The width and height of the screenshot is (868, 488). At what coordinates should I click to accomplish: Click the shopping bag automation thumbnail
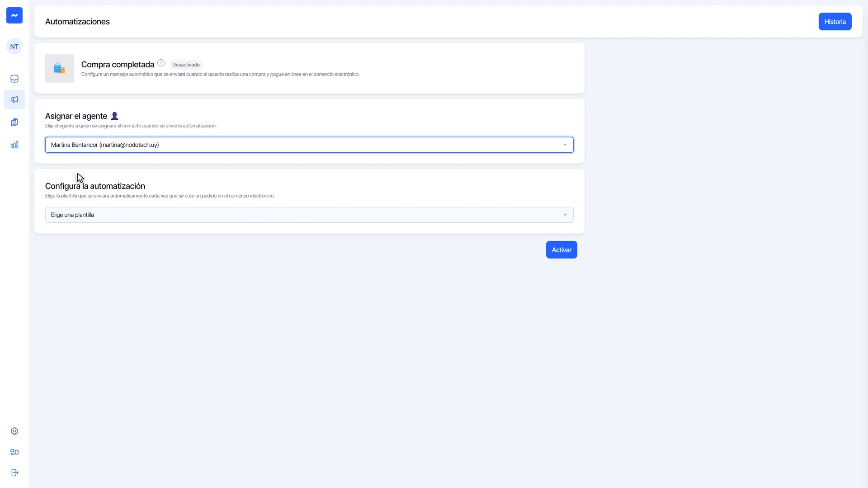pos(60,68)
